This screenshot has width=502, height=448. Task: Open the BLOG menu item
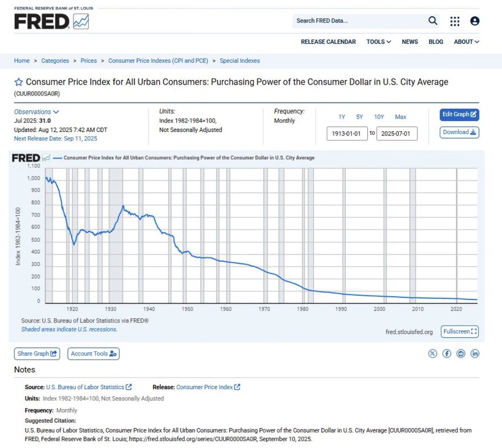click(x=436, y=42)
